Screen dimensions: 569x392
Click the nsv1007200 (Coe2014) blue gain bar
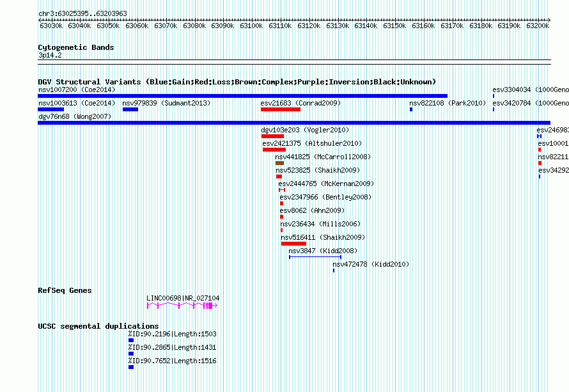(243, 96)
